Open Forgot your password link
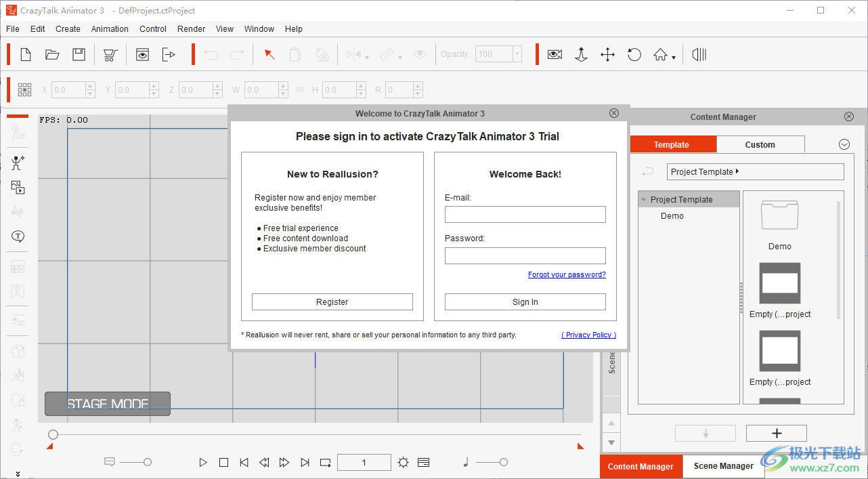Viewport: 868px width, 479px height. pos(567,274)
